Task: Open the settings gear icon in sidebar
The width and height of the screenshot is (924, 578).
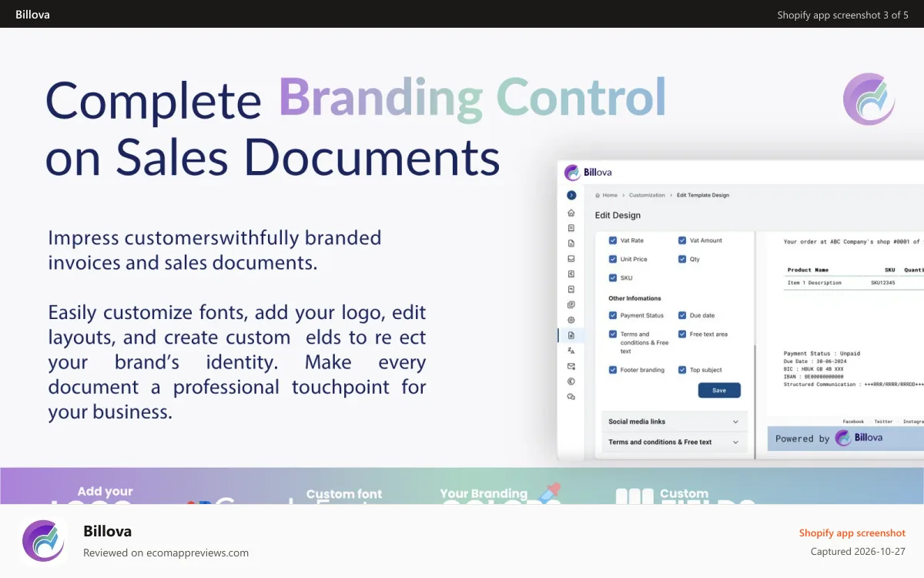Action: (x=571, y=320)
